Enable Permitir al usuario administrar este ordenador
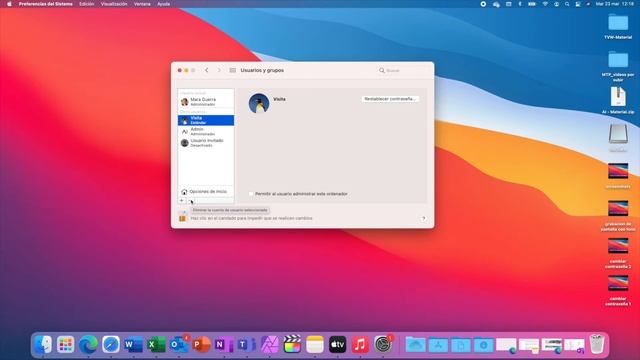This screenshot has width=640, height=360. click(x=251, y=194)
